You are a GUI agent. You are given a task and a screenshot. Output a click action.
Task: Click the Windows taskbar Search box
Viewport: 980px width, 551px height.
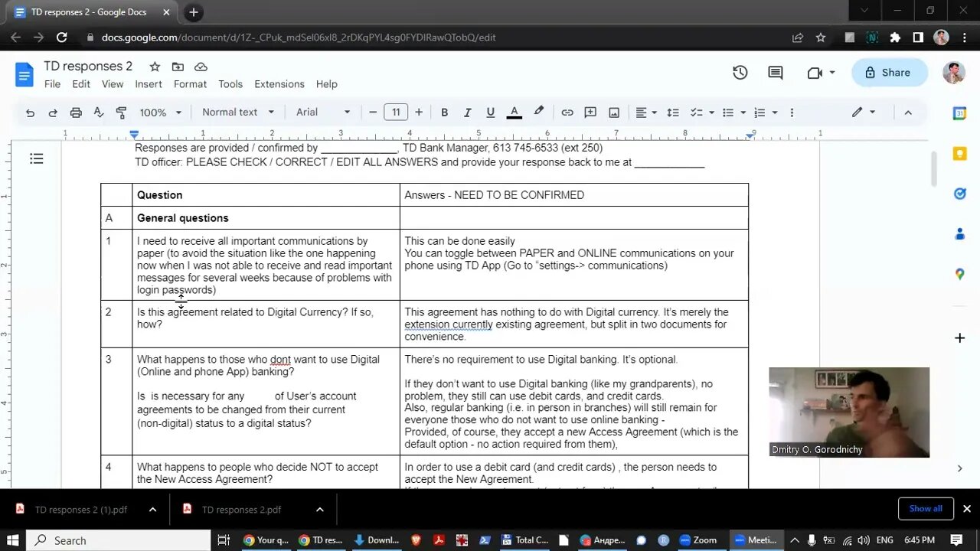(119, 540)
